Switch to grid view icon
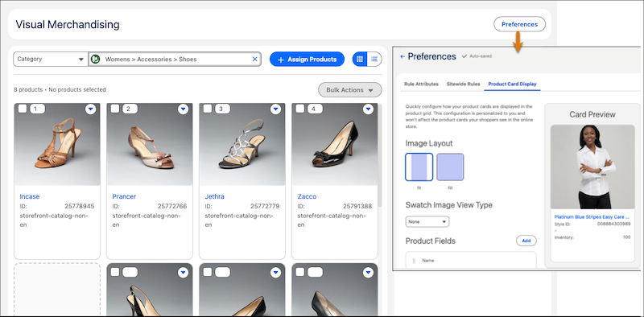 [360, 59]
